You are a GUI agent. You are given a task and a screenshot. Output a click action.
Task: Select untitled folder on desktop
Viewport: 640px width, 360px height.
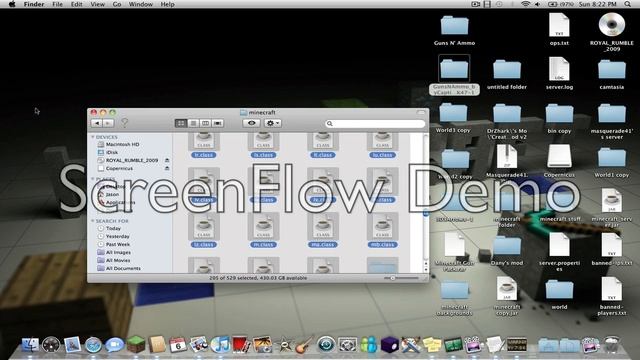tap(507, 75)
